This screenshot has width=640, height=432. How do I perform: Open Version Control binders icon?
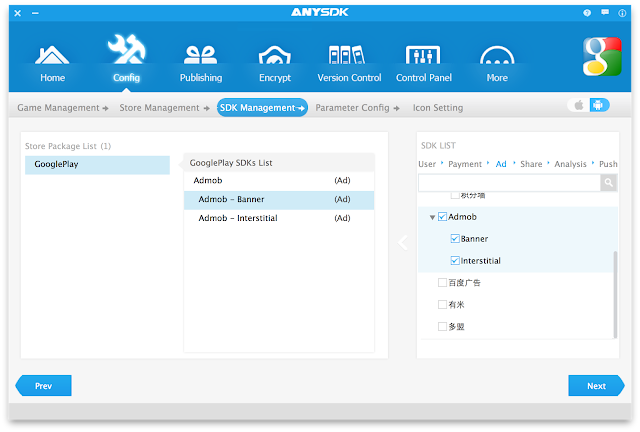(x=347, y=55)
